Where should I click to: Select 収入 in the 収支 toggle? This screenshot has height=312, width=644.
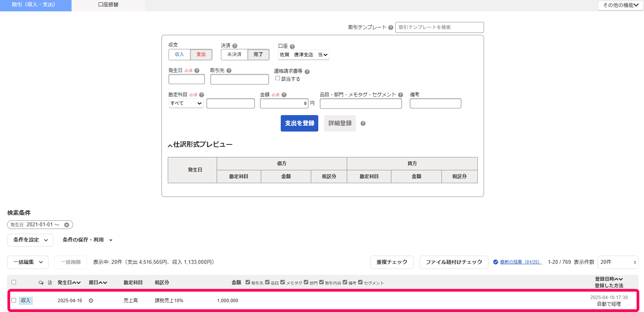(179, 54)
